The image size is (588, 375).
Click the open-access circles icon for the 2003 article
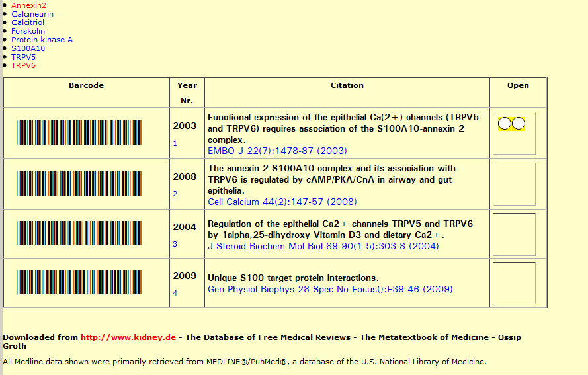(511, 124)
